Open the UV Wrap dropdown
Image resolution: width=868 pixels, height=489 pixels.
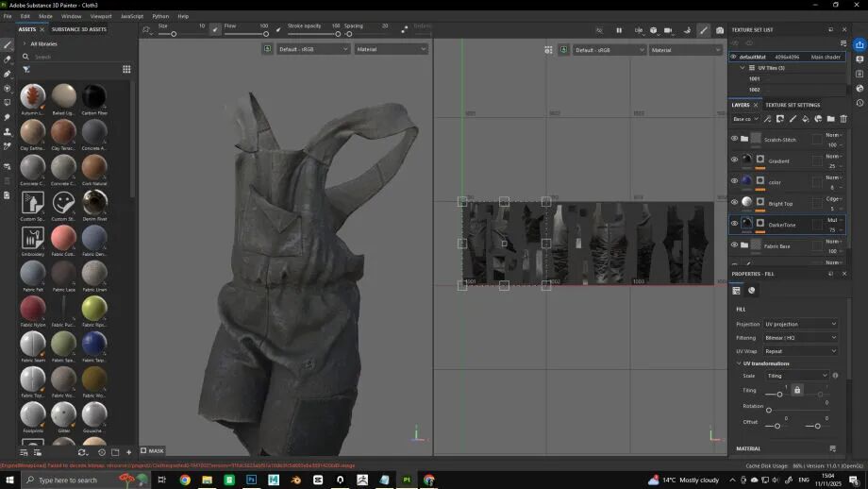point(800,351)
